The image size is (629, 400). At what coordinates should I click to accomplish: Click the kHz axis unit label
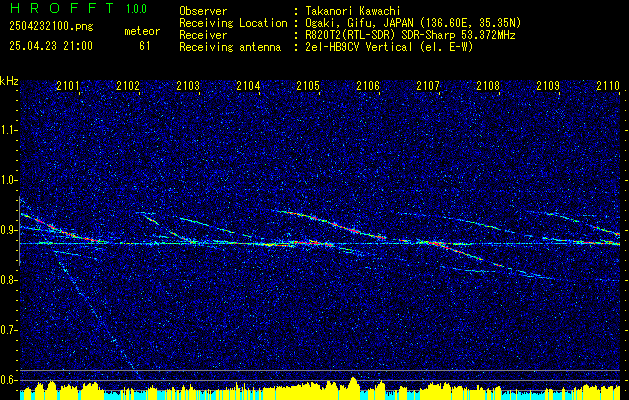point(9,81)
